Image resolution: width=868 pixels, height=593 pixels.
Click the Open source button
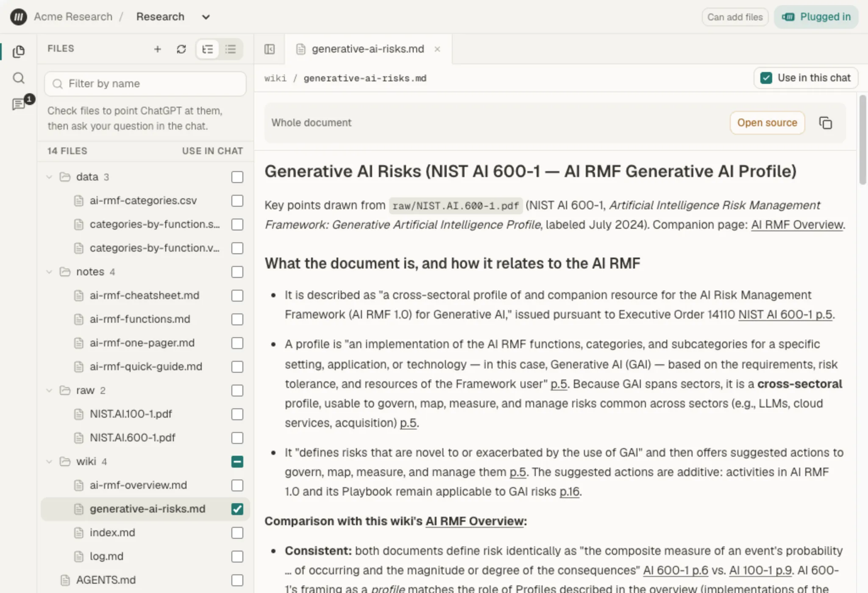pyautogui.click(x=767, y=123)
